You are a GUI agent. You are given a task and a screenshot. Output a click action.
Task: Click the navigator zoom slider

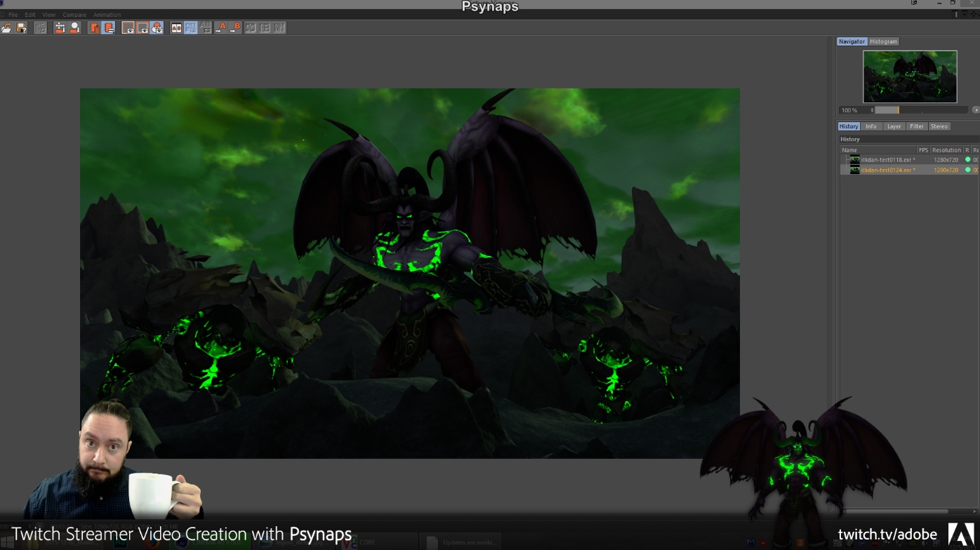point(921,110)
